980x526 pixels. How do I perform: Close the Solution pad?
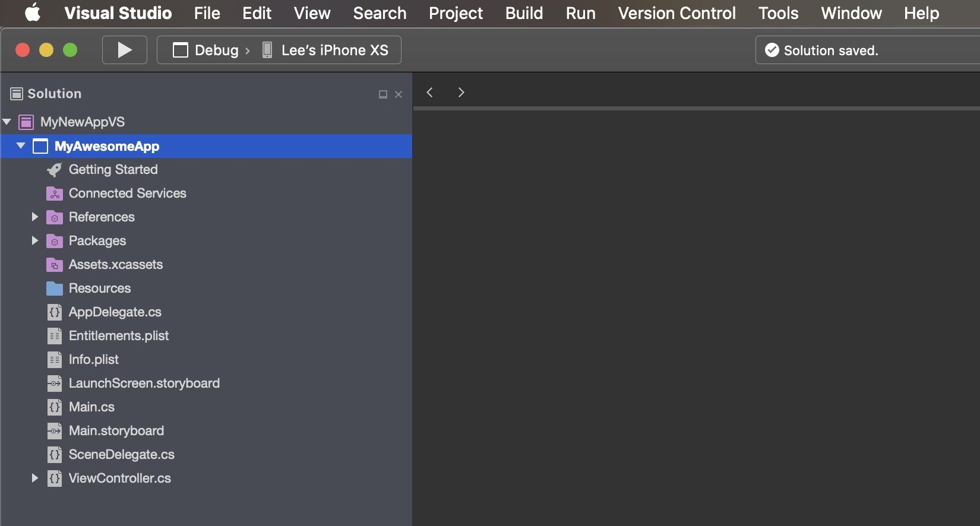tap(399, 94)
